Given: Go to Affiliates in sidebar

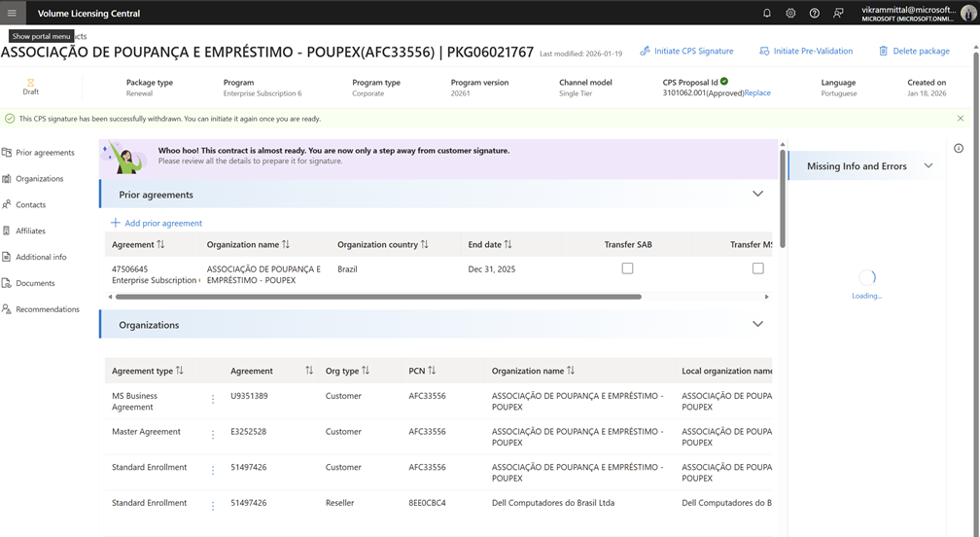Looking at the screenshot, I should 23,232.
